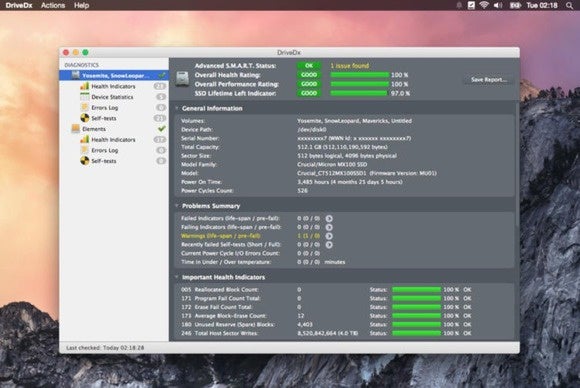Viewport: 580px width, 388px height.
Task: Click the arrow button next to Recently failed Self-tests
Action: [x=329, y=244]
